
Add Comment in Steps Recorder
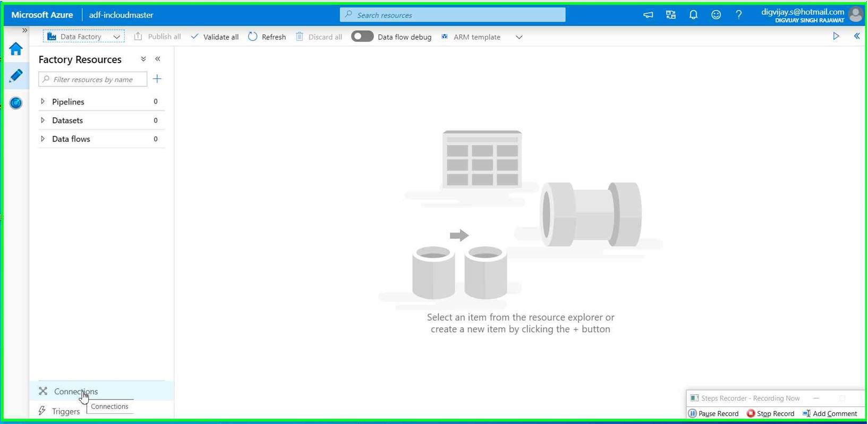click(830, 413)
